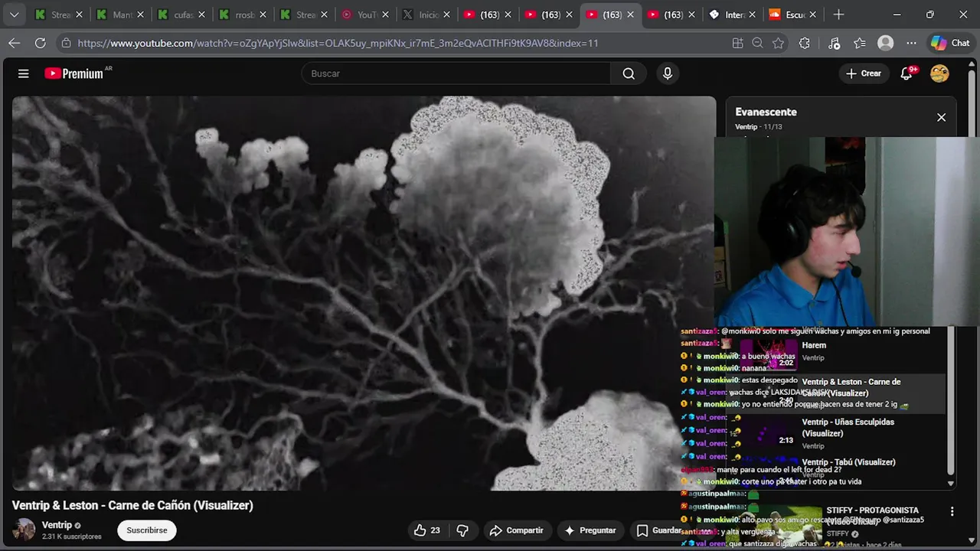This screenshot has height=551, width=980.
Task: Click in the Buscar search field
Action: pyautogui.click(x=456, y=73)
